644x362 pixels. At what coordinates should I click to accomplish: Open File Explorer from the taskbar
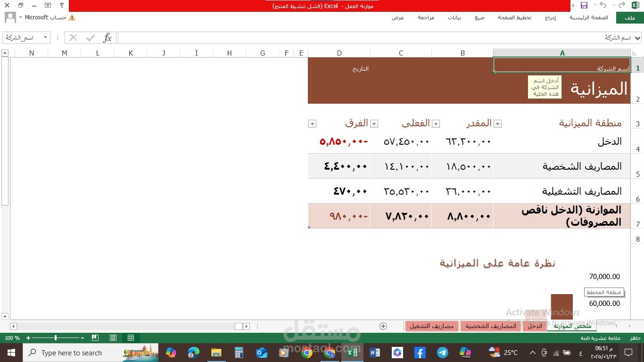216,353
